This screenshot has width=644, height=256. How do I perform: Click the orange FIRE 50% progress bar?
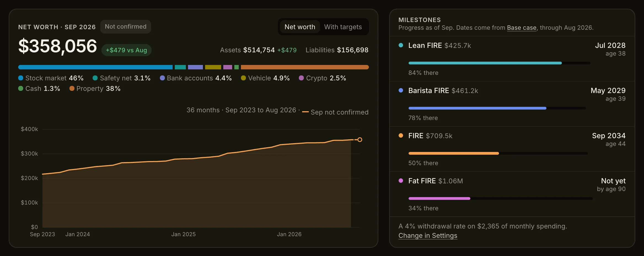(x=498, y=153)
